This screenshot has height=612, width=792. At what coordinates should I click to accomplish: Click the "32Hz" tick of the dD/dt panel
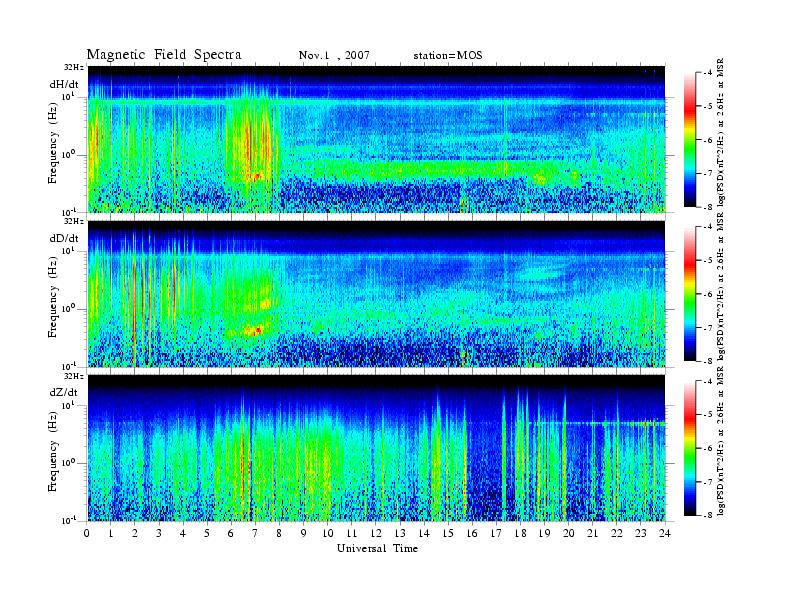(74, 221)
